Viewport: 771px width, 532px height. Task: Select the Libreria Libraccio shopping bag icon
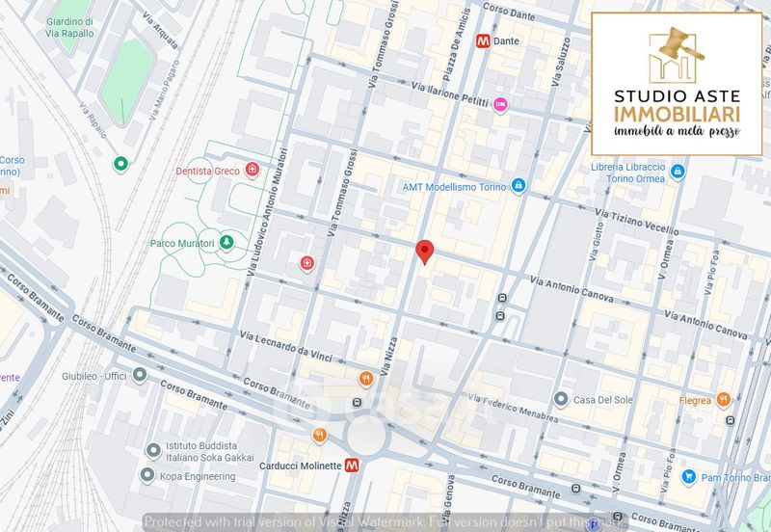click(x=678, y=172)
